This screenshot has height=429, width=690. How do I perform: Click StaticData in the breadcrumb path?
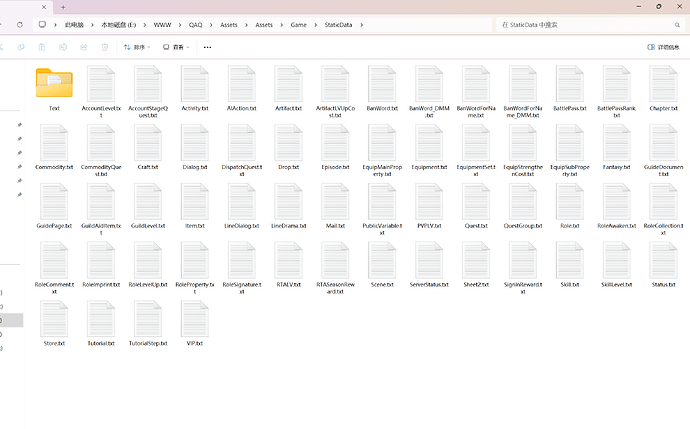[338, 25]
